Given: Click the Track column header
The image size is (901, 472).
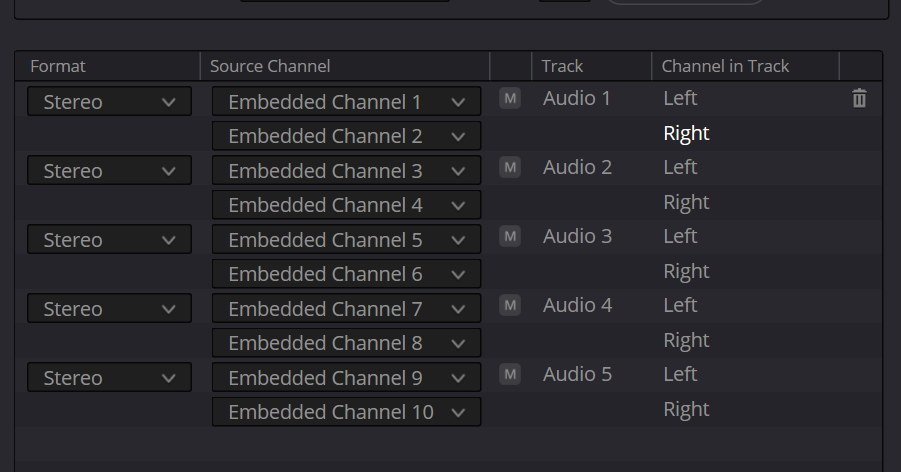Looking at the screenshot, I should point(562,66).
